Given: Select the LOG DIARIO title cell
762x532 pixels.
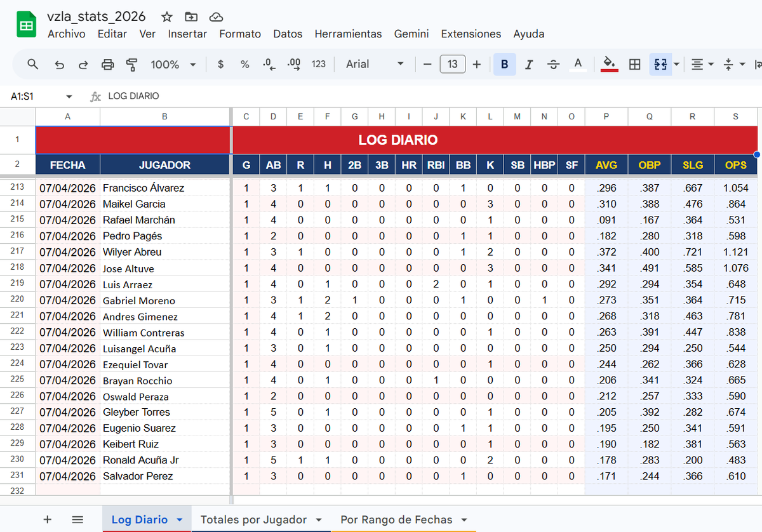Looking at the screenshot, I should point(398,140).
